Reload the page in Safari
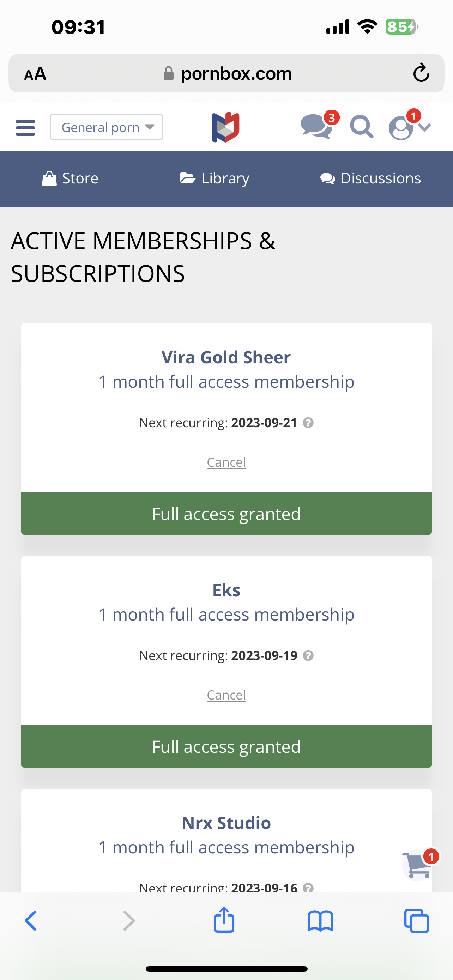This screenshot has height=980, width=453. [421, 73]
